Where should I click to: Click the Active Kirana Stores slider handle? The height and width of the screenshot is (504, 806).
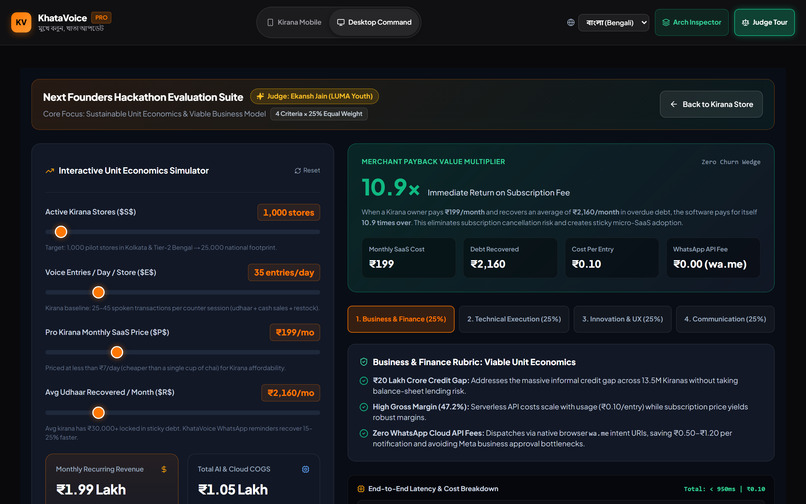(x=61, y=232)
